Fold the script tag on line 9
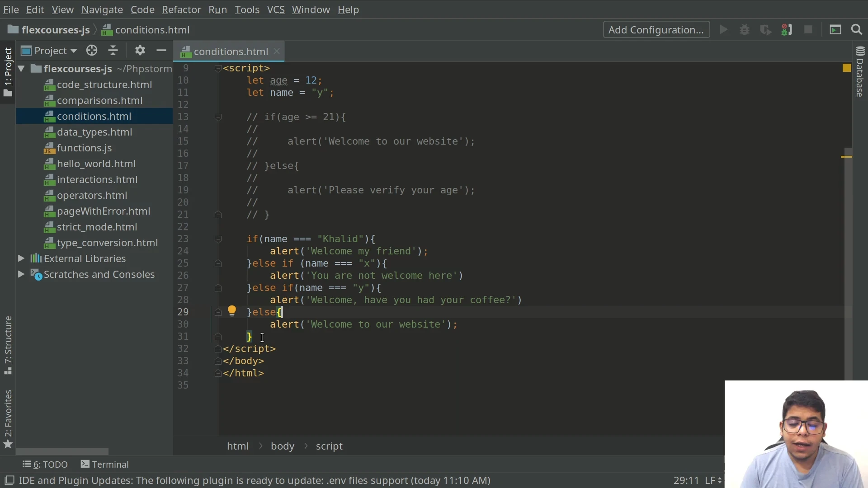 [x=218, y=68]
